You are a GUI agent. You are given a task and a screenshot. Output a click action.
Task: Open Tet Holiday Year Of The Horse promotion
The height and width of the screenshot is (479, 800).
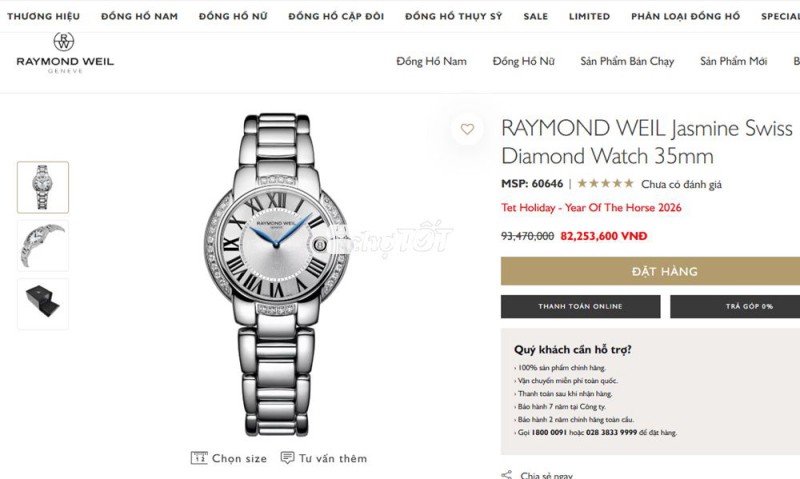pyautogui.click(x=591, y=208)
